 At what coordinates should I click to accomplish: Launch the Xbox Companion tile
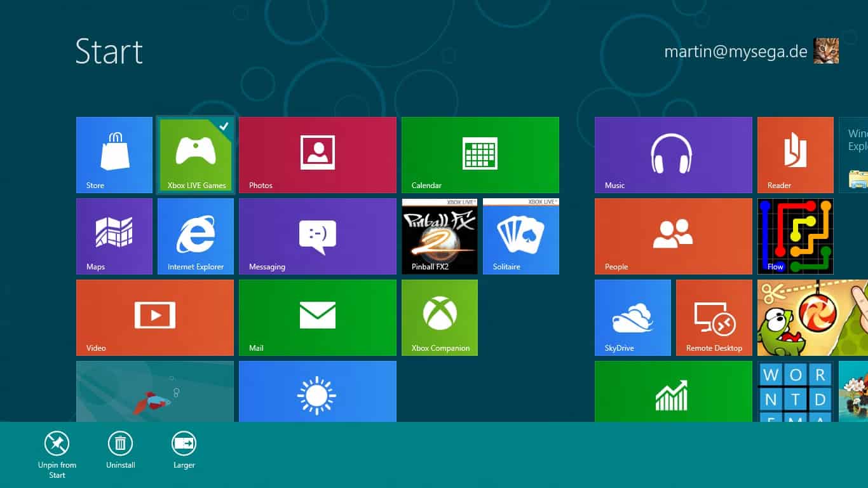tap(440, 318)
